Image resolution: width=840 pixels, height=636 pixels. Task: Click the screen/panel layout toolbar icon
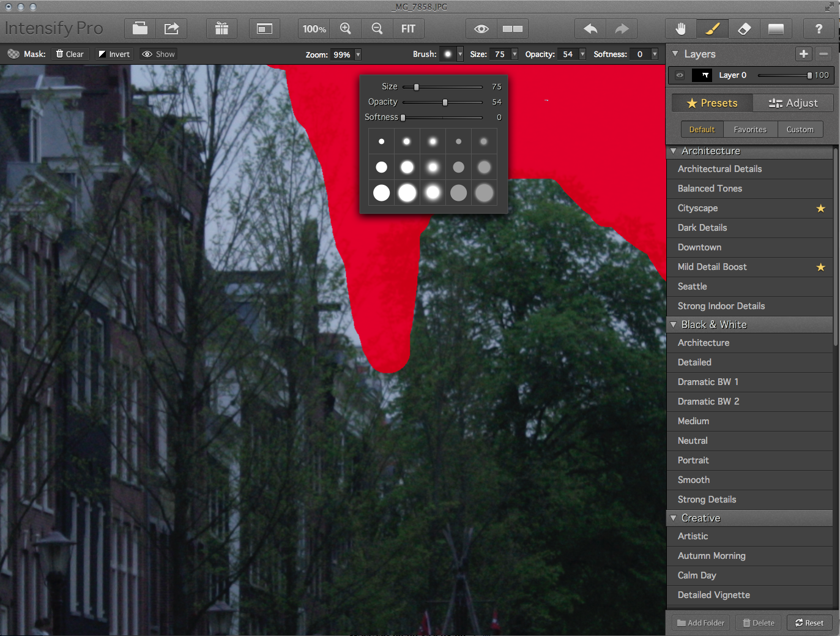coord(264,28)
